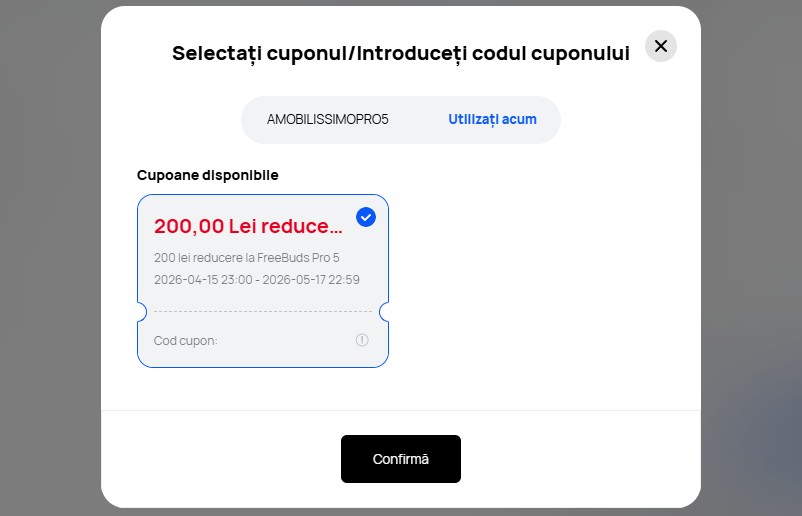Image resolution: width=802 pixels, height=516 pixels.
Task: Click the Cupoane disponibile section heading
Action: [x=207, y=175]
